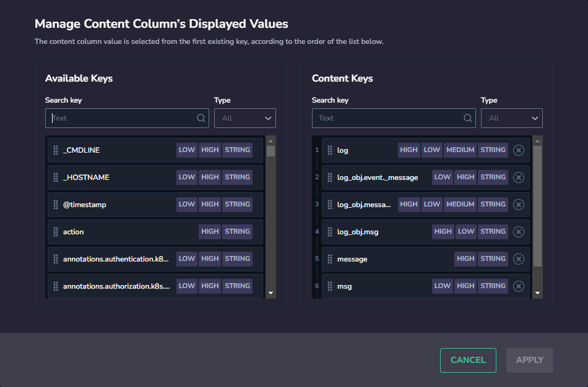Click the Content Keys heading

342,79
